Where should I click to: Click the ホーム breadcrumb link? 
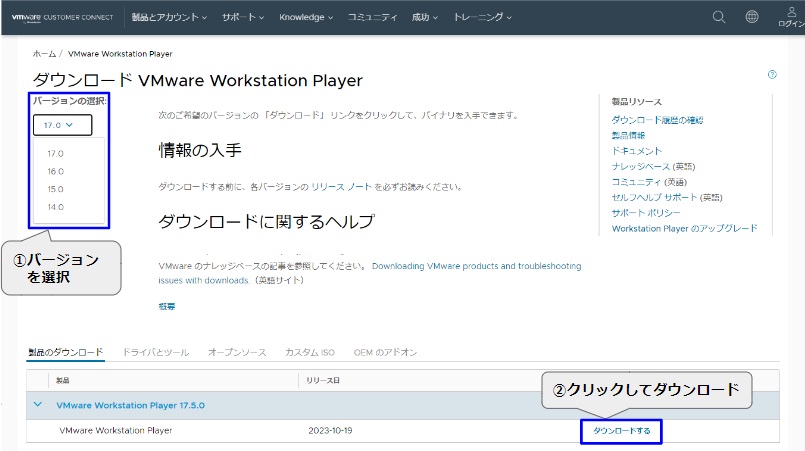click(x=44, y=53)
